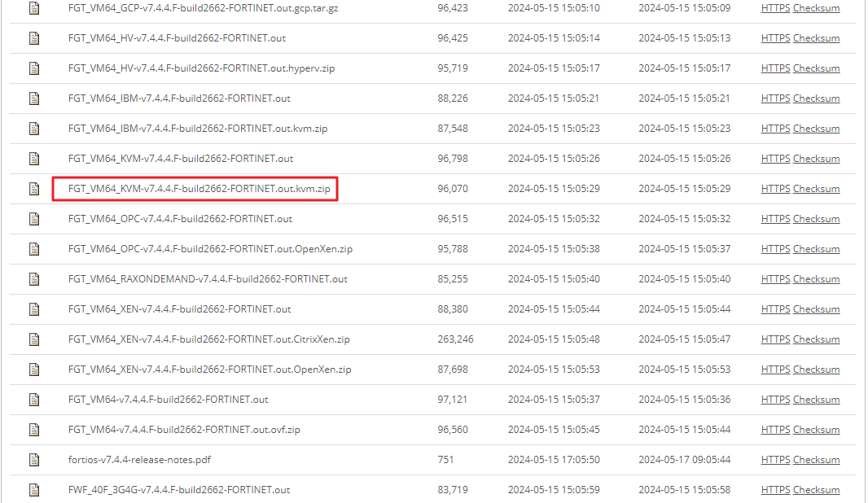
Task: Click file icon for FGT_VM64_OPC OpenXen.zip
Action: [34, 249]
